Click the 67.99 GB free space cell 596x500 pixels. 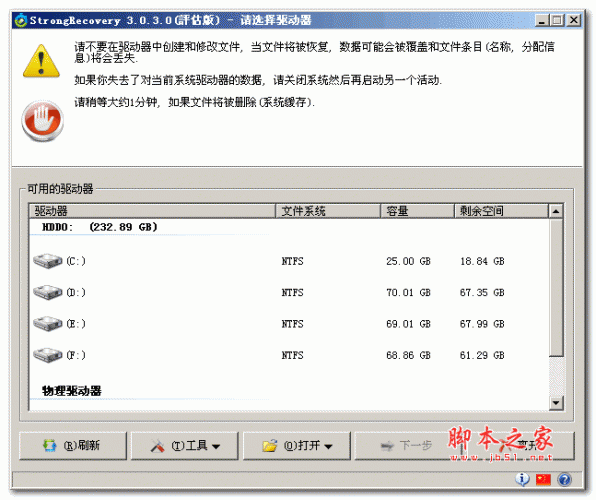(x=482, y=324)
